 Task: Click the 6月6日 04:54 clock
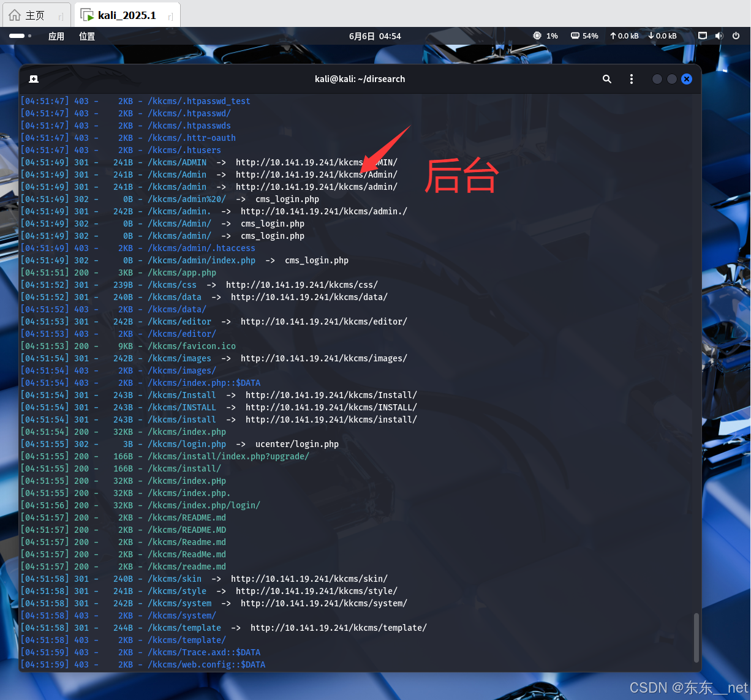tap(375, 36)
